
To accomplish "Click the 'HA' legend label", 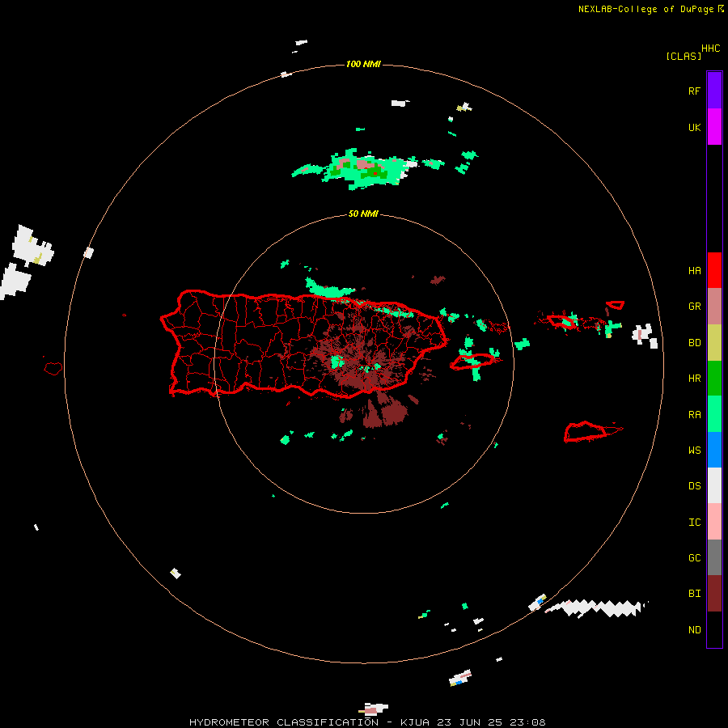I will (694, 270).
